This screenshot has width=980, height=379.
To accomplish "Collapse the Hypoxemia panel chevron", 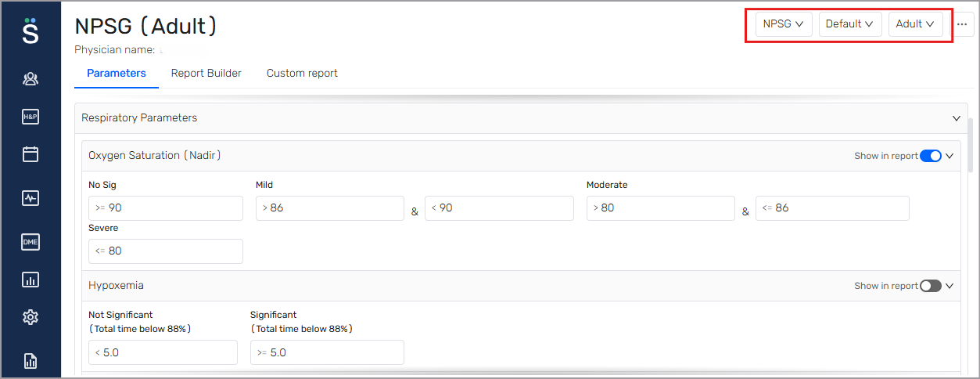I will (949, 286).
